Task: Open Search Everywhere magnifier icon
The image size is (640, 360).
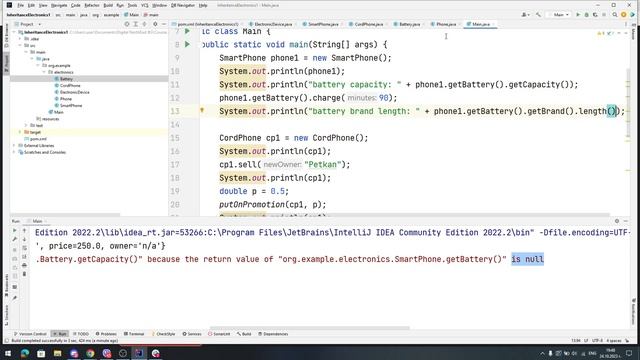Action: [615, 15]
